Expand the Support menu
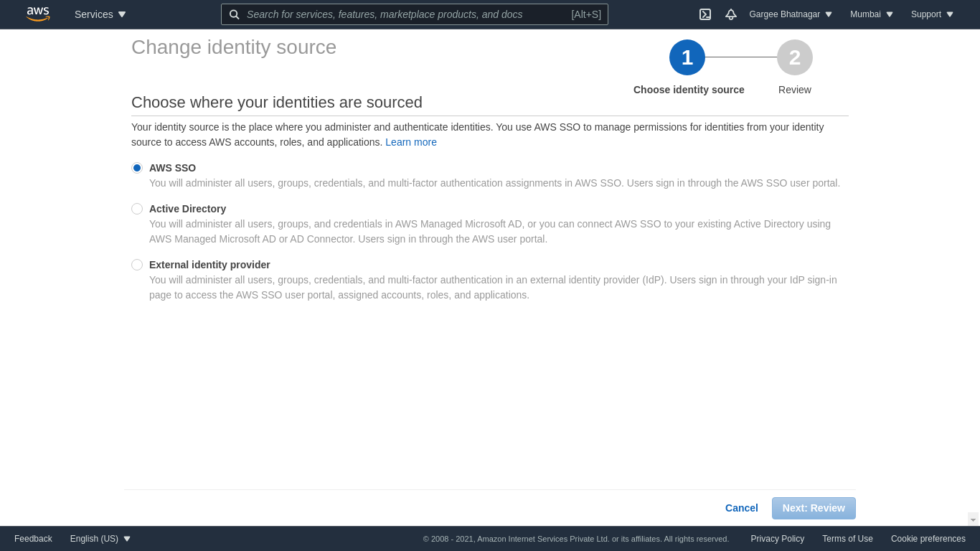The height and width of the screenshot is (551, 980). tap(933, 14)
